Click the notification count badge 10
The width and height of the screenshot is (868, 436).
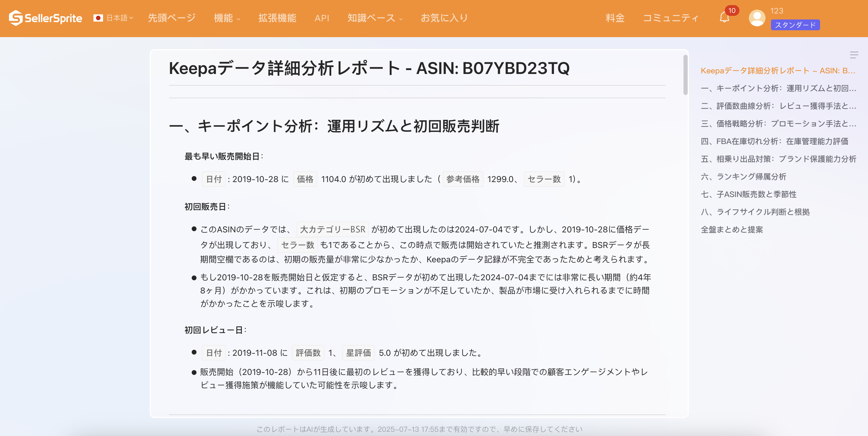[x=731, y=10]
